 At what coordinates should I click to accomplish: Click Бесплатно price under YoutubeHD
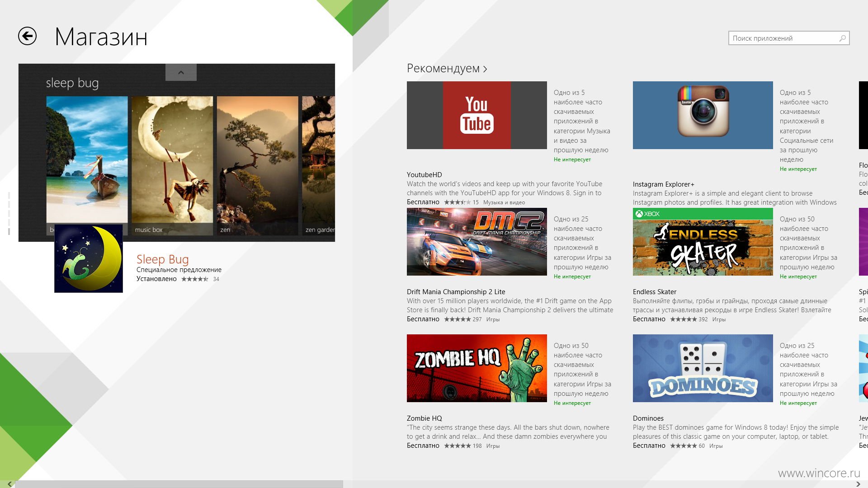(x=423, y=202)
